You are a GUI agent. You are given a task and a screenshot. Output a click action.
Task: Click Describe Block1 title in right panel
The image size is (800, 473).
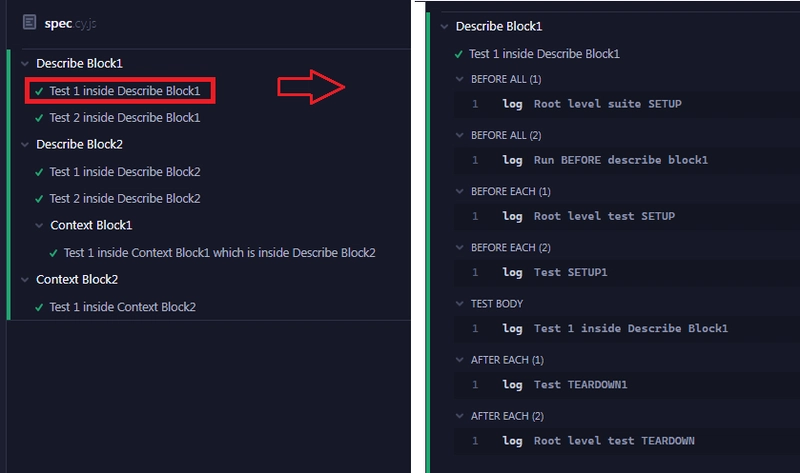(x=499, y=26)
